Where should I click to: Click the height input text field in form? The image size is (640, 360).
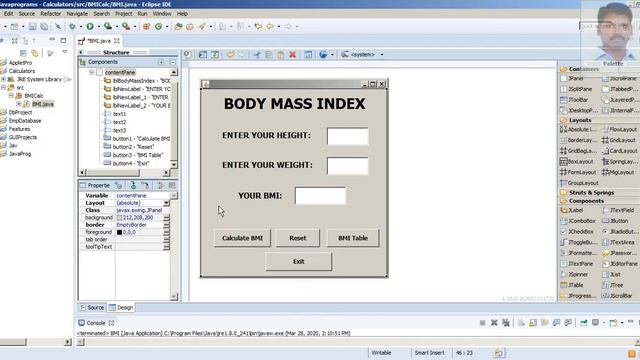coord(347,136)
